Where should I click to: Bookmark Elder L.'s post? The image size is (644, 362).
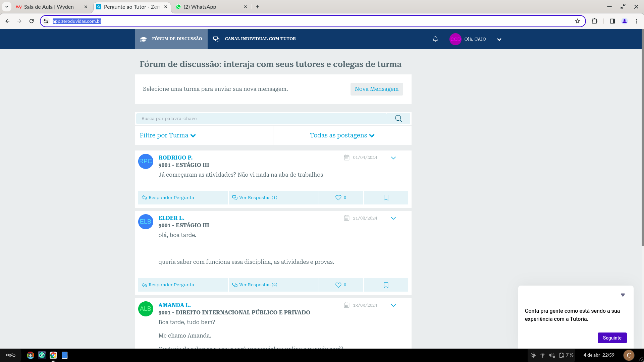386,285
